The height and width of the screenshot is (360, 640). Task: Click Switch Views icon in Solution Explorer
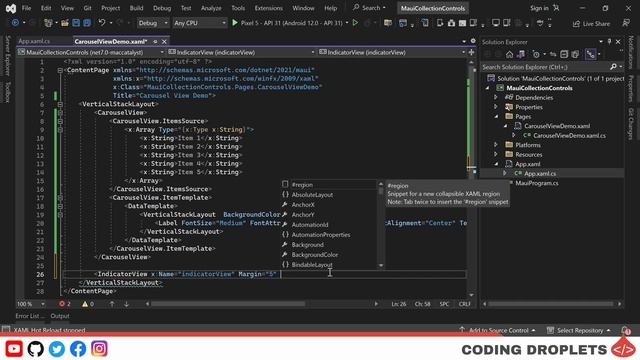click(521, 54)
